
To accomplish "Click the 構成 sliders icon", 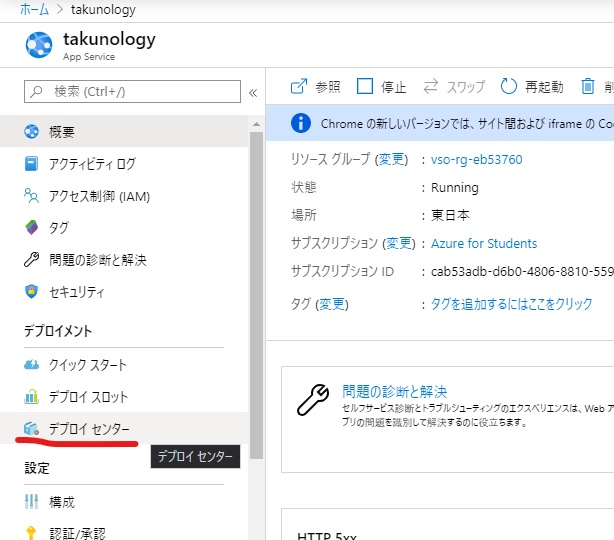I will (x=31, y=502).
